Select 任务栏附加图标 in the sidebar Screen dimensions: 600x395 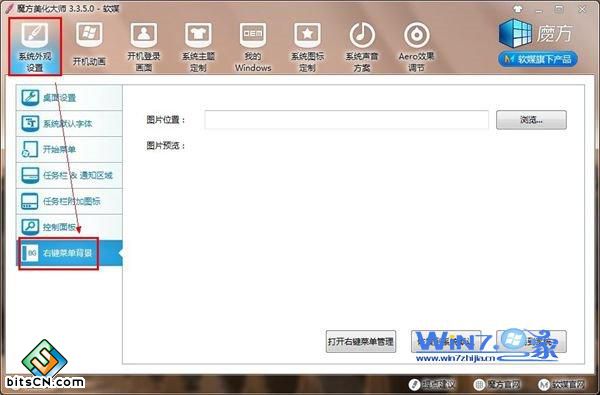[x=69, y=201]
